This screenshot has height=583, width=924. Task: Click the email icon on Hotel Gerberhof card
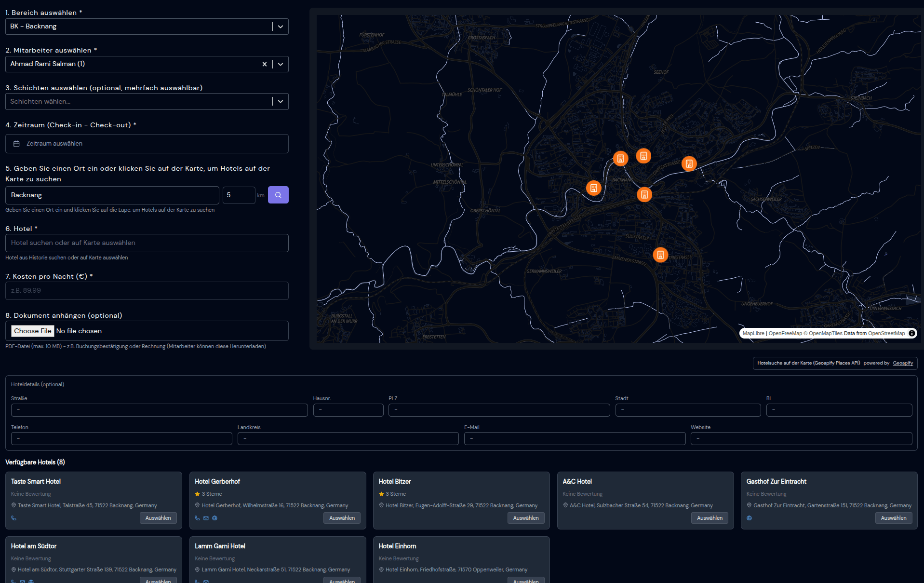click(x=206, y=518)
